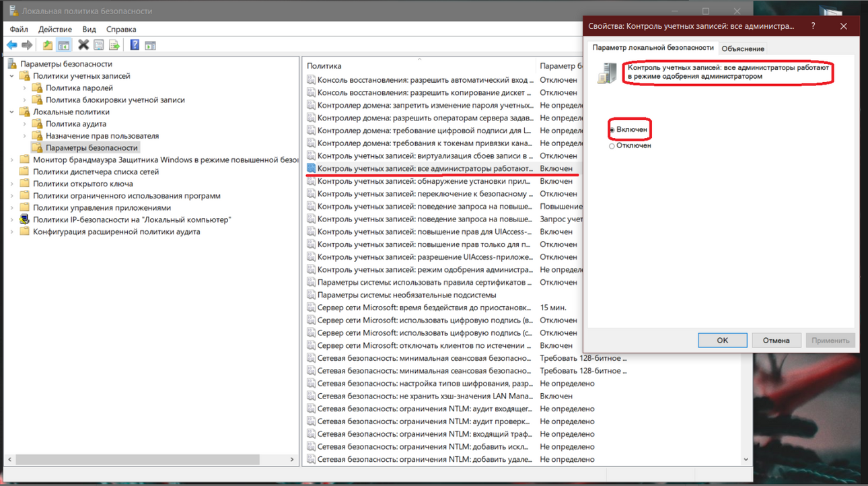
Task: Click the policy list scroll down arrow
Action: pos(746,460)
